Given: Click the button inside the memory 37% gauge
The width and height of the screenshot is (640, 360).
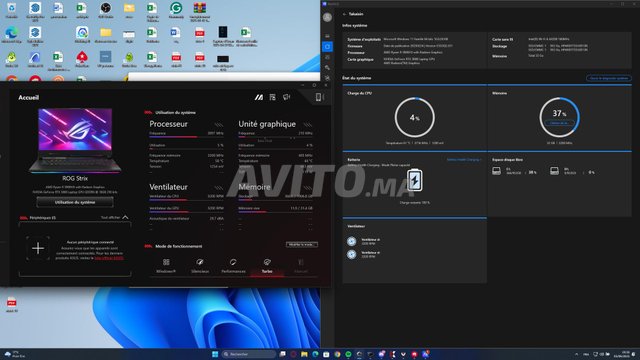Looking at the screenshot, I should click(559, 123).
